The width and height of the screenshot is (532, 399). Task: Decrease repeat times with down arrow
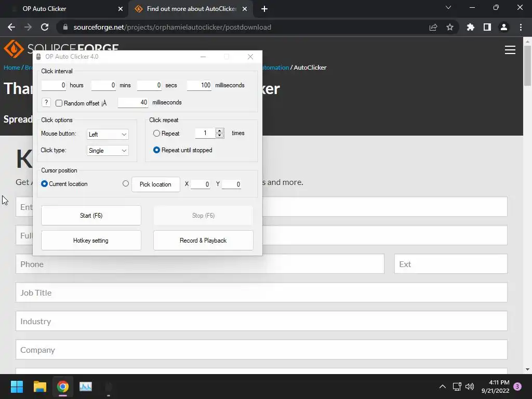click(220, 136)
